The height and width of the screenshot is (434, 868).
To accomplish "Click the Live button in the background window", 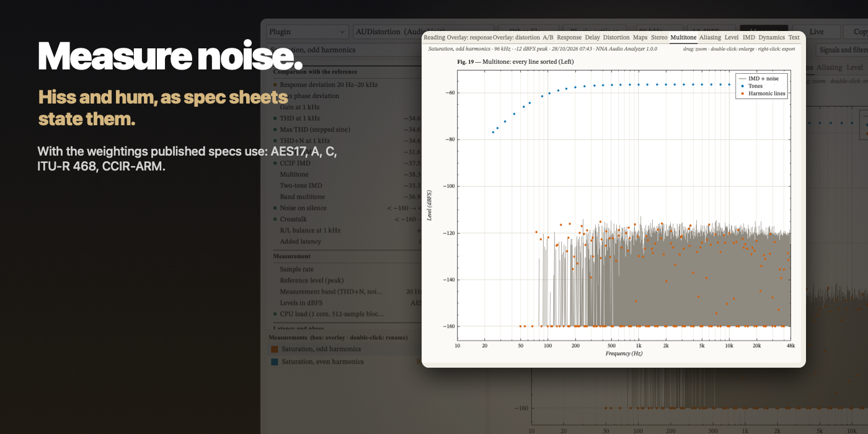I will pos(817,32).
